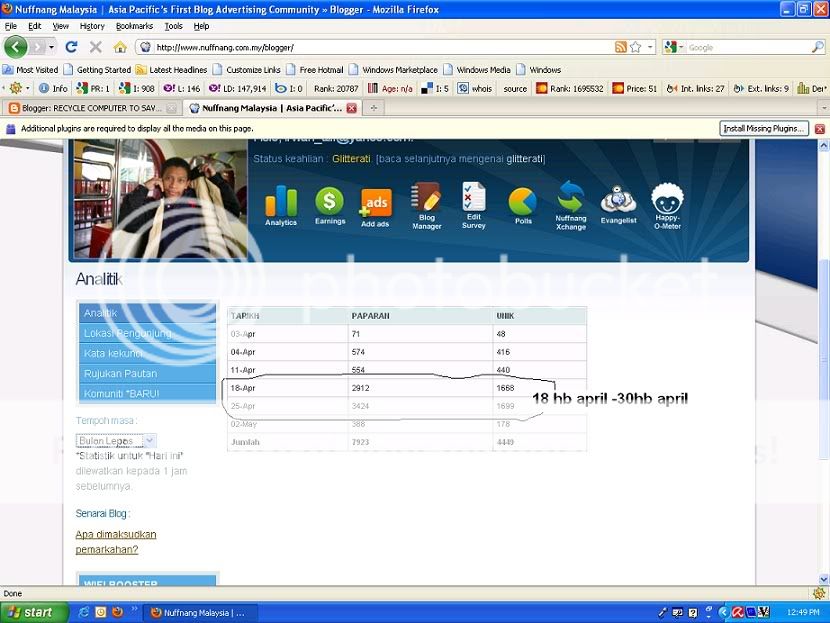This screenshot has height=623, width=830.
Task: Open a new tab with the plus button
Action: (374, 108)
